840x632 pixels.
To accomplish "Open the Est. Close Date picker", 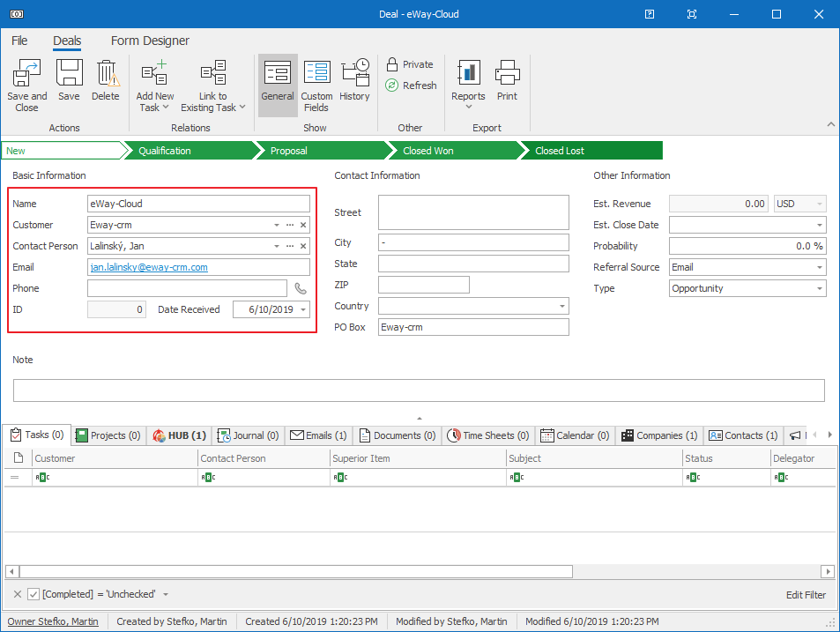I will tap(819, 225).
